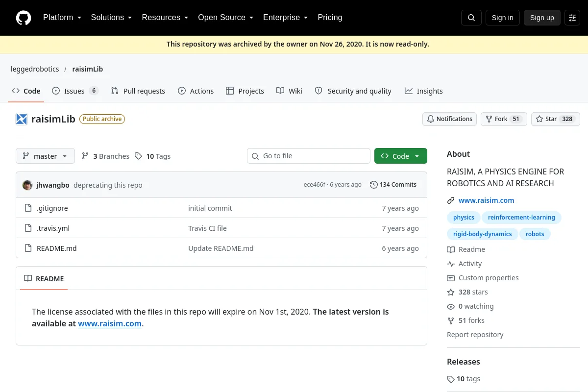Expand the Enterprise menu

point(286,18)
